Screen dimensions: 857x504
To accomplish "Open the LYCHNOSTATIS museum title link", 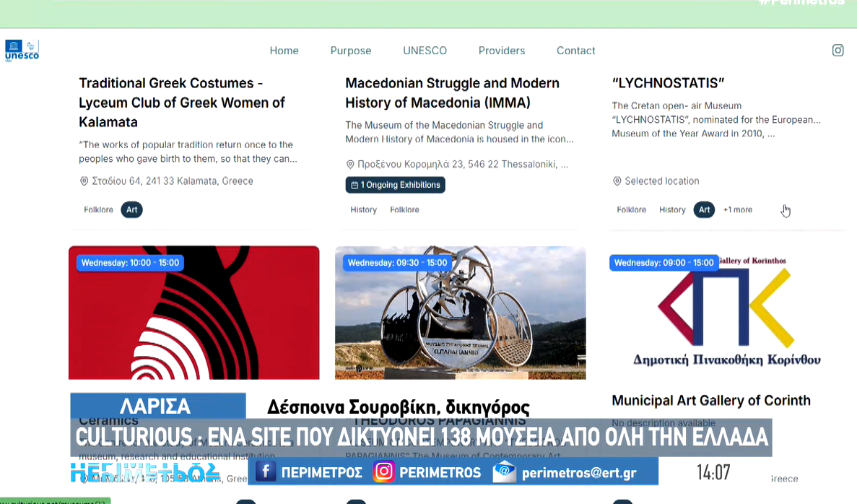I will tap(668, 83).
